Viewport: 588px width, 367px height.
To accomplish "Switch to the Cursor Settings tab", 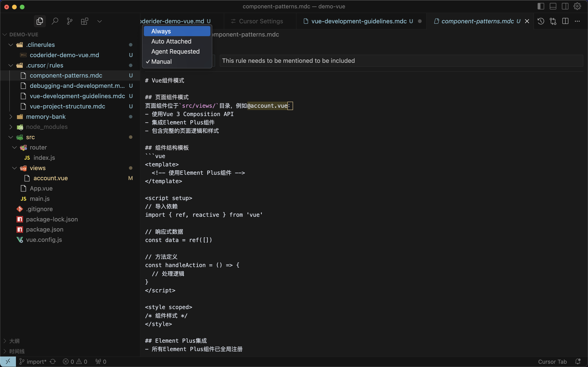I will click(260, 21).
